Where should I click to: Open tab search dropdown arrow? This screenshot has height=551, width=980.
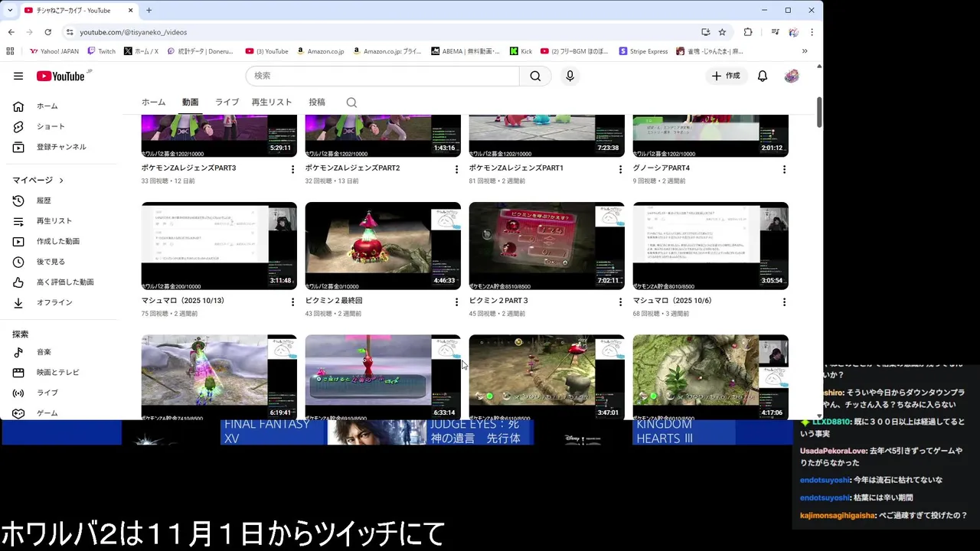10,10
